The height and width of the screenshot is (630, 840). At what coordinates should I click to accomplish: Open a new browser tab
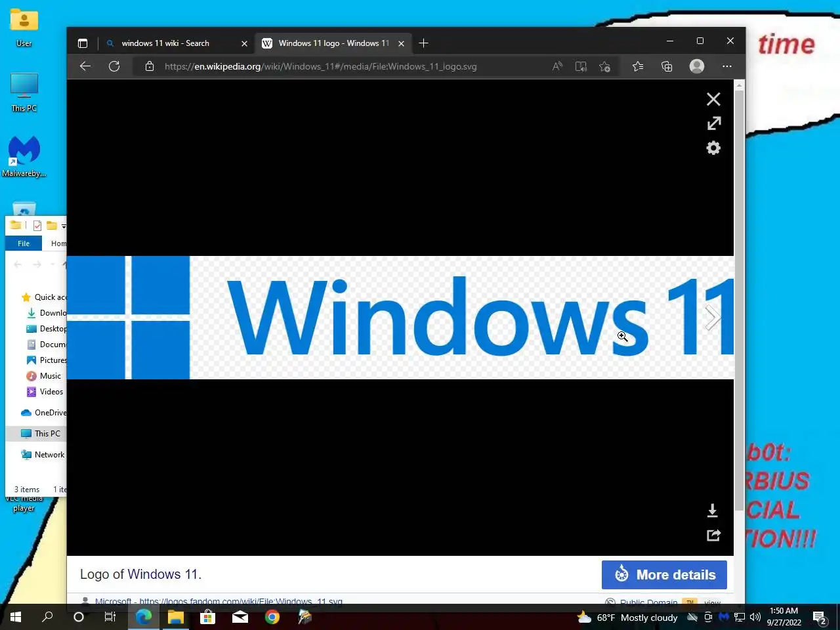point(423,43)
